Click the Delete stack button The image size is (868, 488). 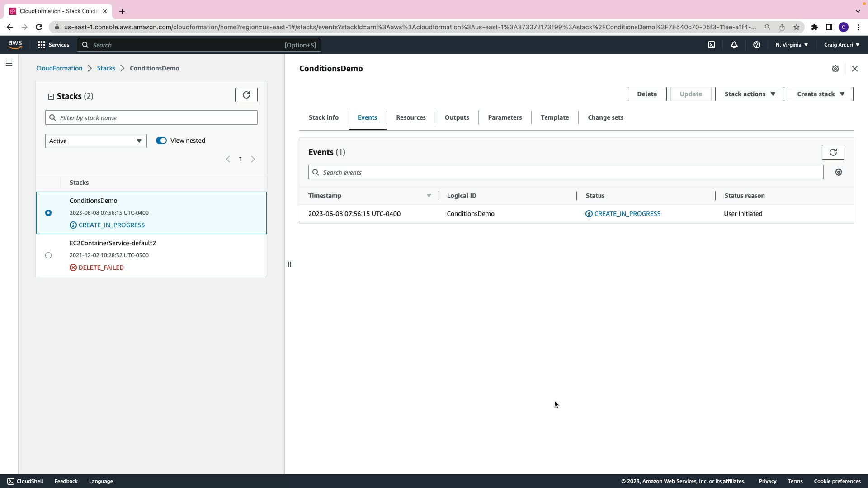point(647,94)
